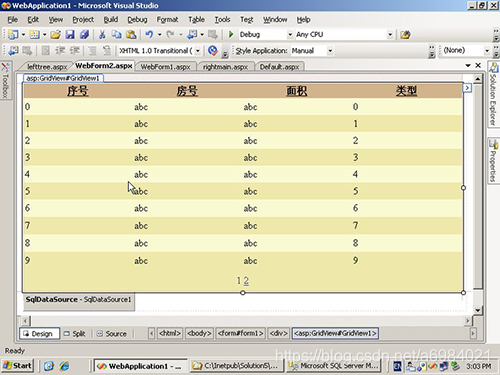The height and width of the screenshot is (375, 500).
Task: Open the Build menu
Action: (111, 20)
